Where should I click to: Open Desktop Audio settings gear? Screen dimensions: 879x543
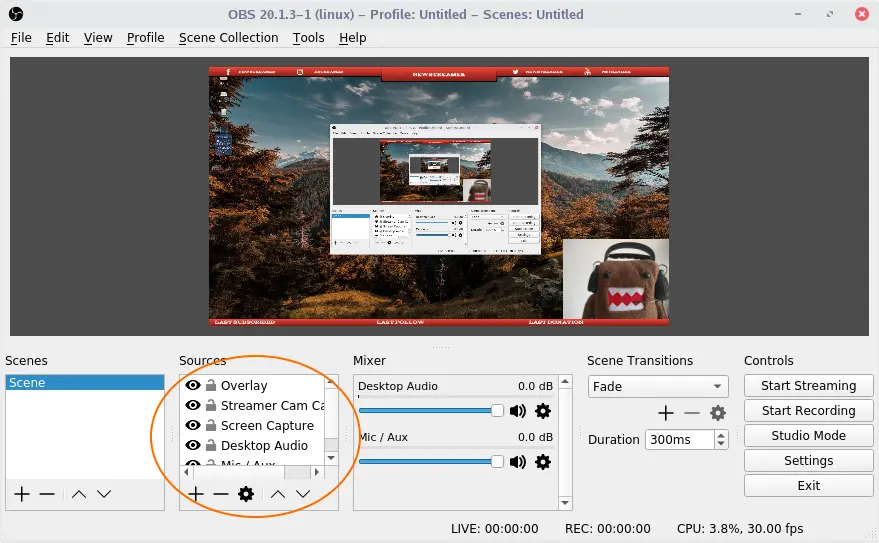click(x=543, y=411)
